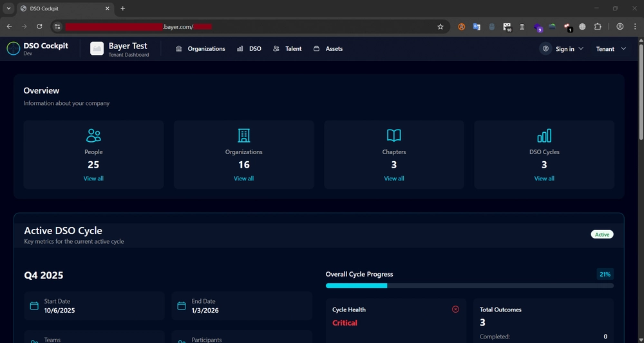The width and height of the screenshot is (644, 343).
Task: Open the Extensions puzzle piece menu
Action: tap(598, 26)
